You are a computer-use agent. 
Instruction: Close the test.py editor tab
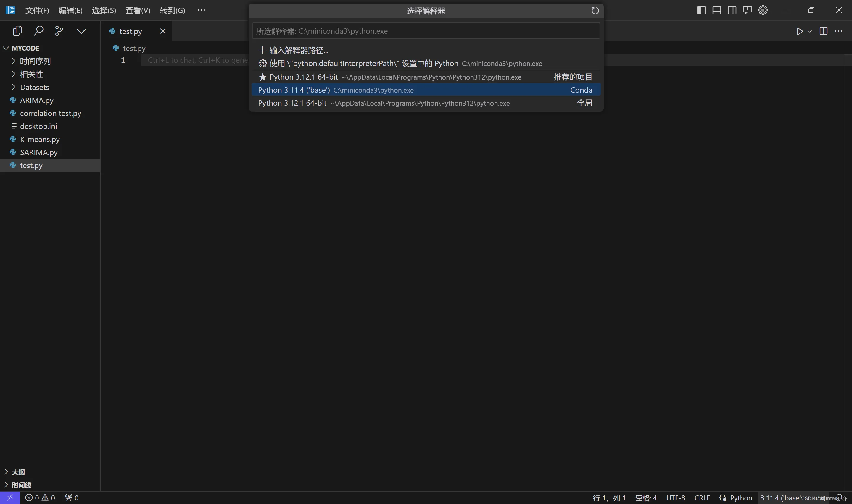click(x=163, y=31)
